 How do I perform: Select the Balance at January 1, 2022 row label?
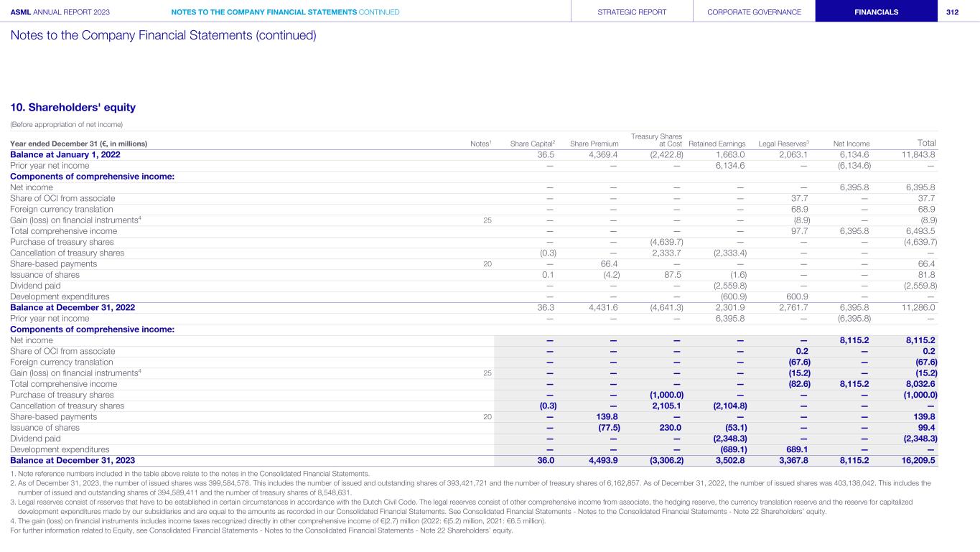pos(65,154)
